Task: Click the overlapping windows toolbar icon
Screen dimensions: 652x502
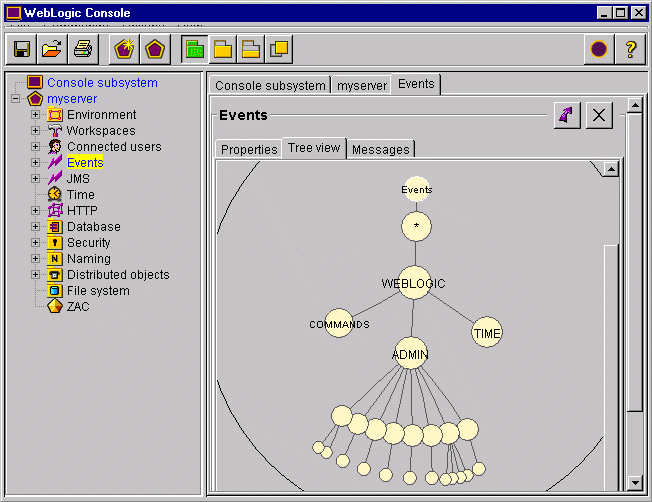Action: point(279,49)
